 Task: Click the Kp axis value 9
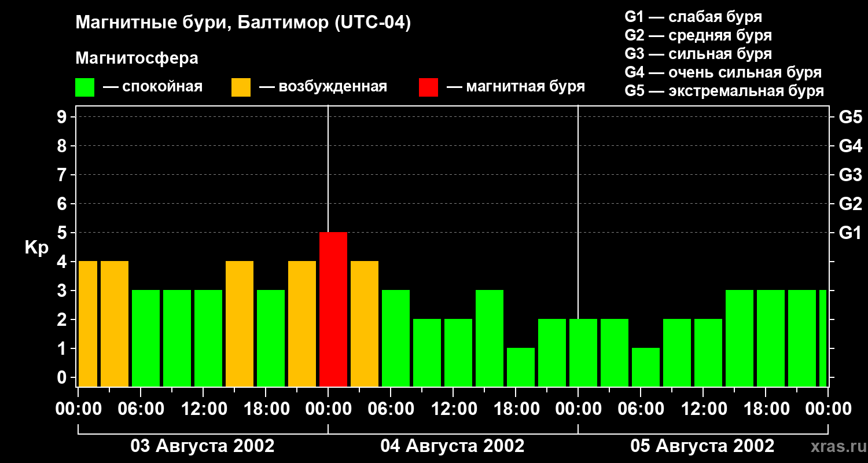click(x=63, y=117)
